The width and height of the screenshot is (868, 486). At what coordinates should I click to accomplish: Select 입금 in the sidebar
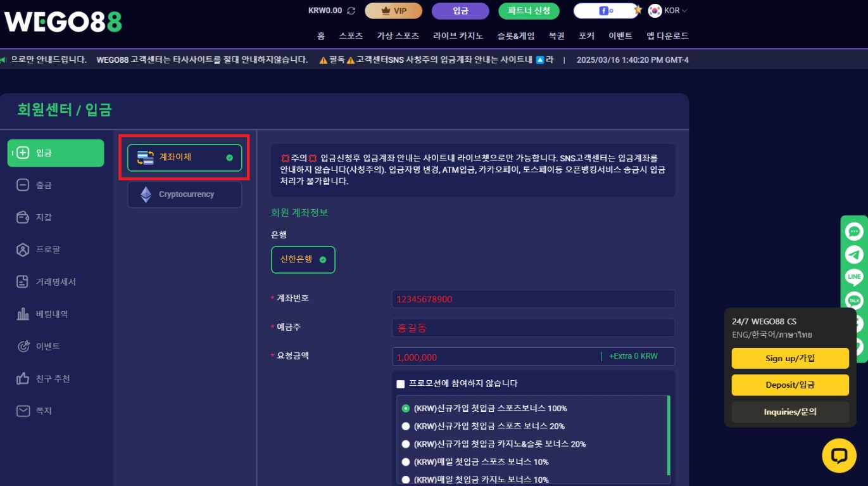click(x=56, y=153)
